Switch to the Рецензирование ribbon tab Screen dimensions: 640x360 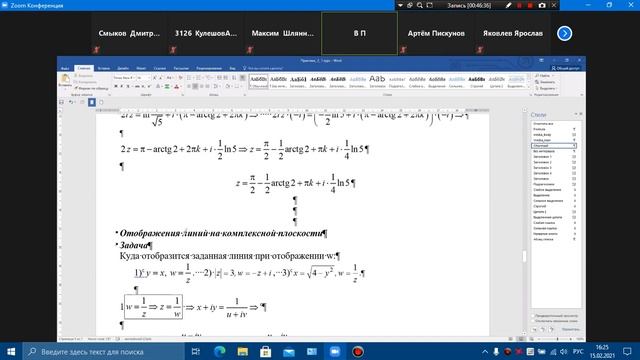pos(209,69)
